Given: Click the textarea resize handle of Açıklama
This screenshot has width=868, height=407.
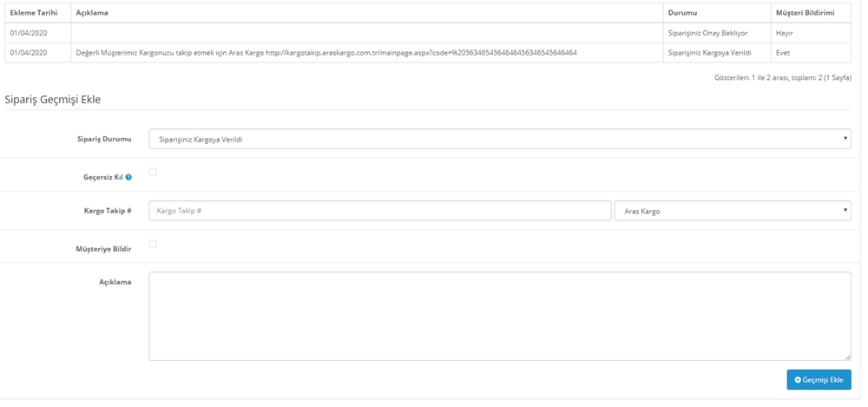Looking at the screenshot, I should click(x=847, y=358).
